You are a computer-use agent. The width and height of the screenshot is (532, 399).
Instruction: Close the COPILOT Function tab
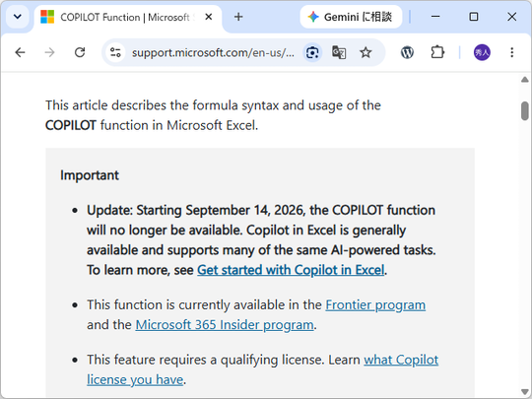209,17
